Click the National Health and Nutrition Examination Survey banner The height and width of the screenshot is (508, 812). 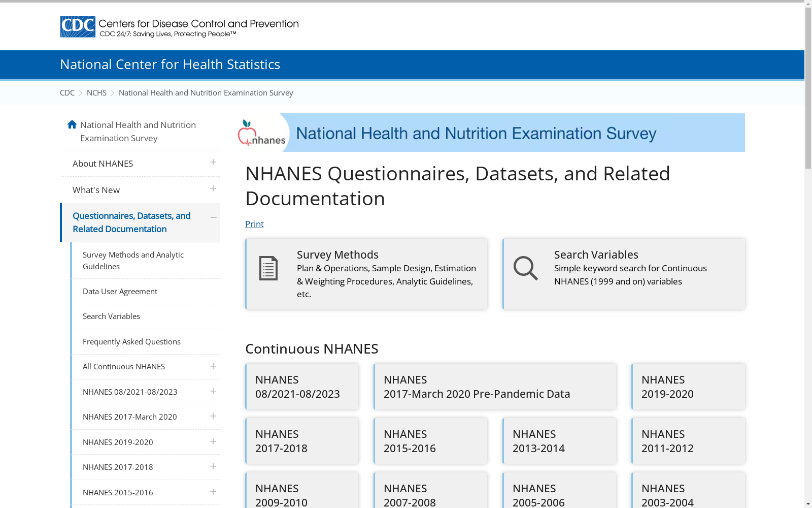[491, 133]
